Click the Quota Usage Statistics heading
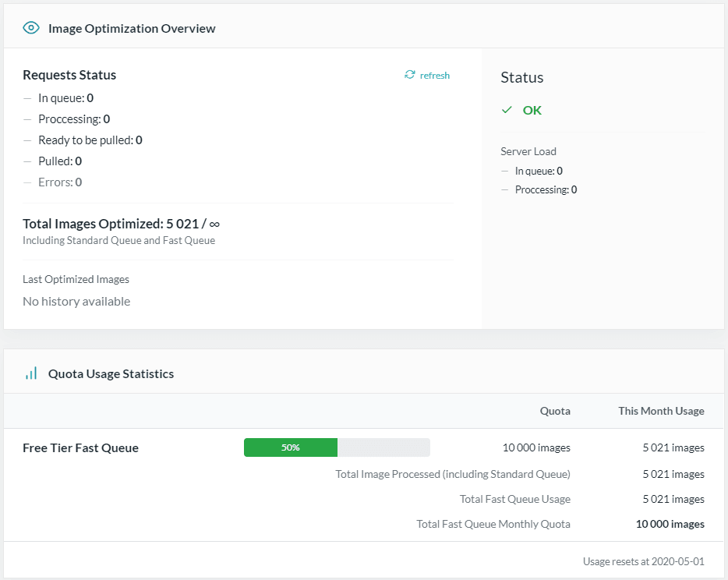The width and height of the screenshot is (728, 580). 111,374
